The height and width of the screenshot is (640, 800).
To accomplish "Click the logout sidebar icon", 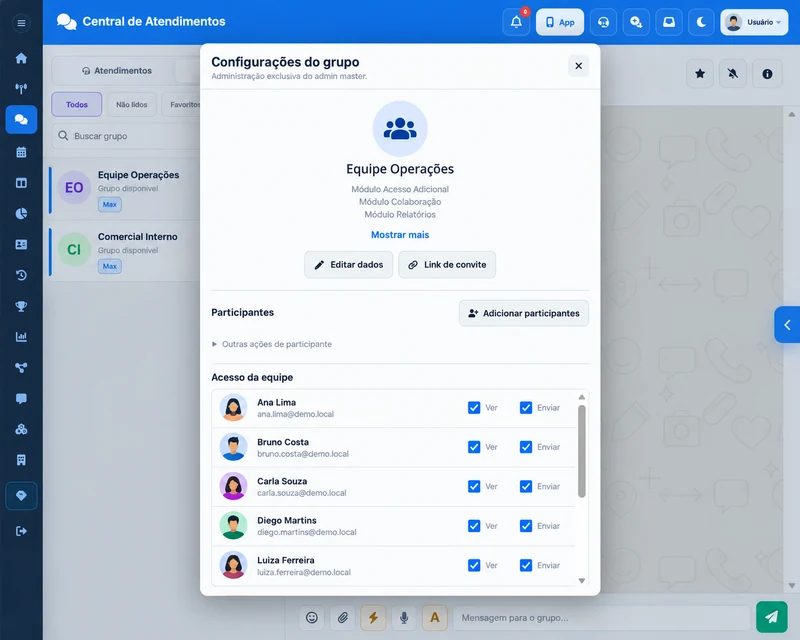I will (21, 531).
